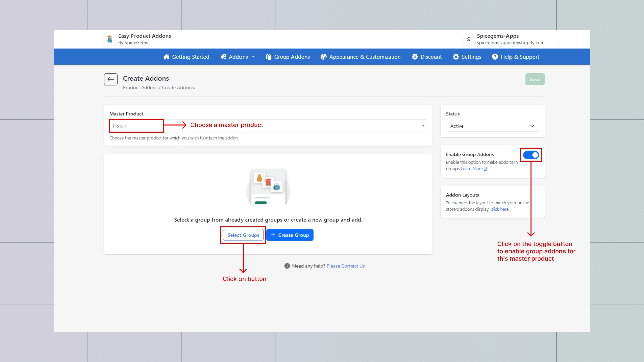Viewport: 644px width, 362px height.
Task: Click the Help & Support question icon
Action: tap(495, 57)
